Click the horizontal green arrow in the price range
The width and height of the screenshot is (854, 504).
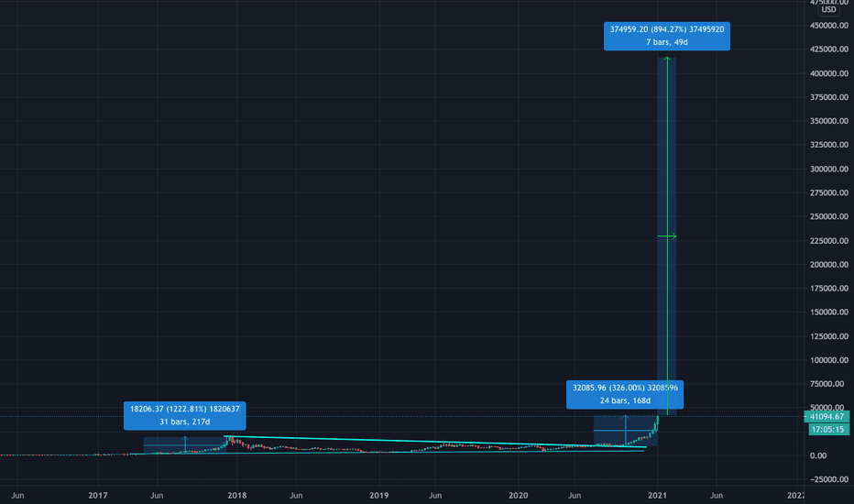click(667, 236)
